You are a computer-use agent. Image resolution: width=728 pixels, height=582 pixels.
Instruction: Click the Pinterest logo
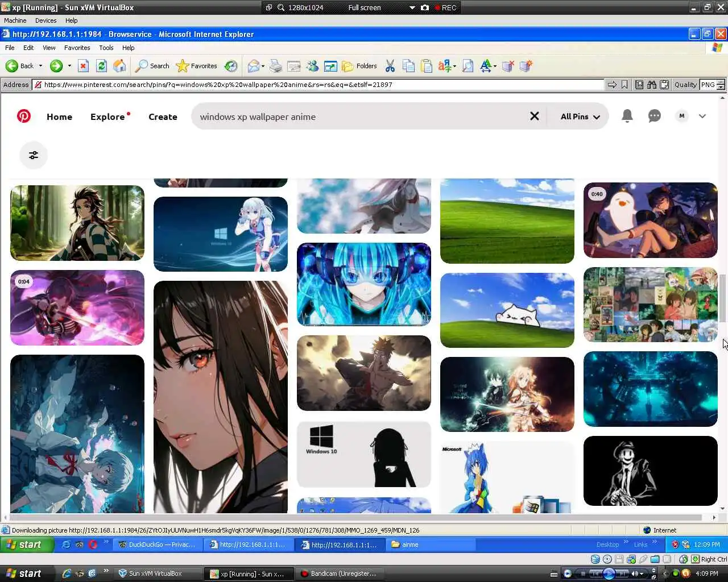(x=24, y=116)
